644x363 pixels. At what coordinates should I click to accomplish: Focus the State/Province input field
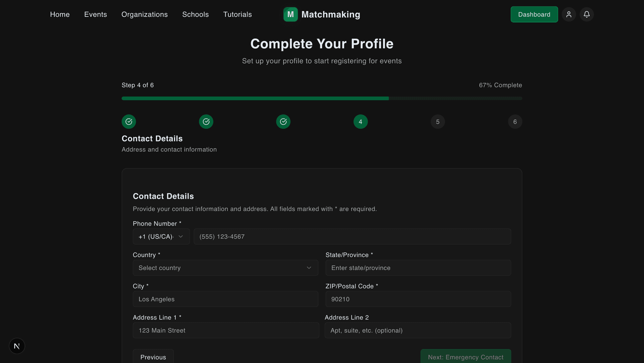pos(418,268)
